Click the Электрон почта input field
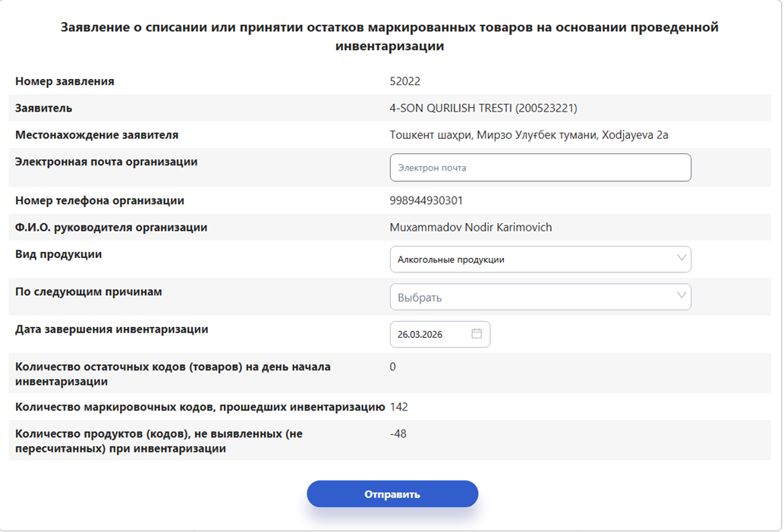The image size is (784, 532). (540, 168)
